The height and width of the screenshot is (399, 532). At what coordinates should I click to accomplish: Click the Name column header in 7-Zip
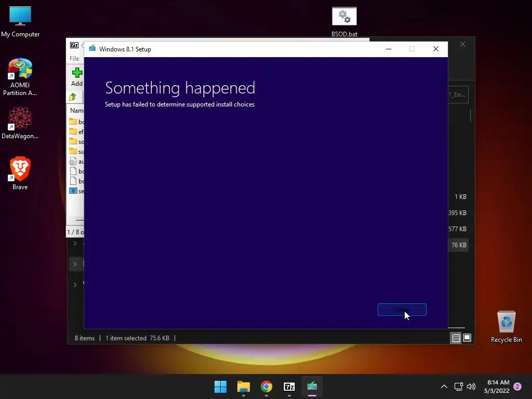[x=77, y=110]
